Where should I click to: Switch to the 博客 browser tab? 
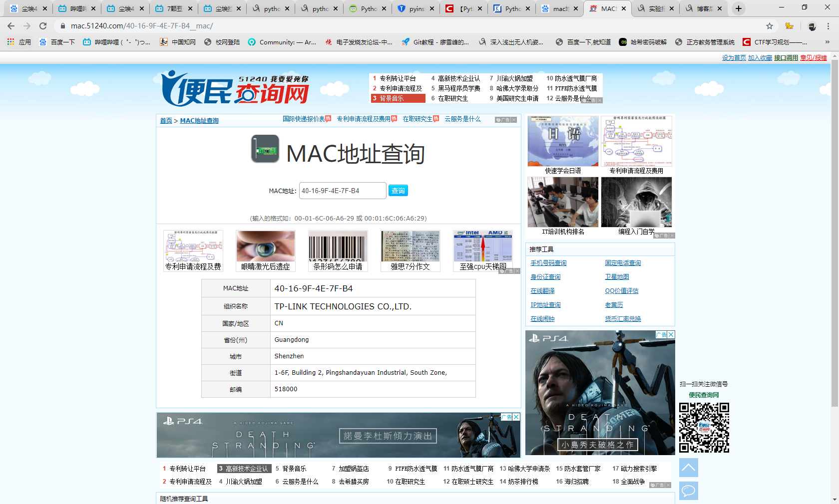(x=704, y=8)
